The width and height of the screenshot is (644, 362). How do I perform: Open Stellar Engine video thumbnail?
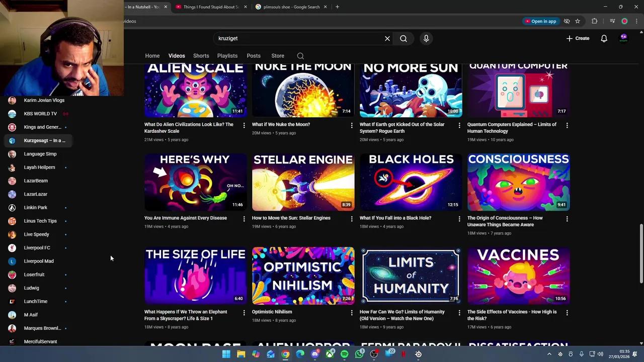[x=303, y=182]
